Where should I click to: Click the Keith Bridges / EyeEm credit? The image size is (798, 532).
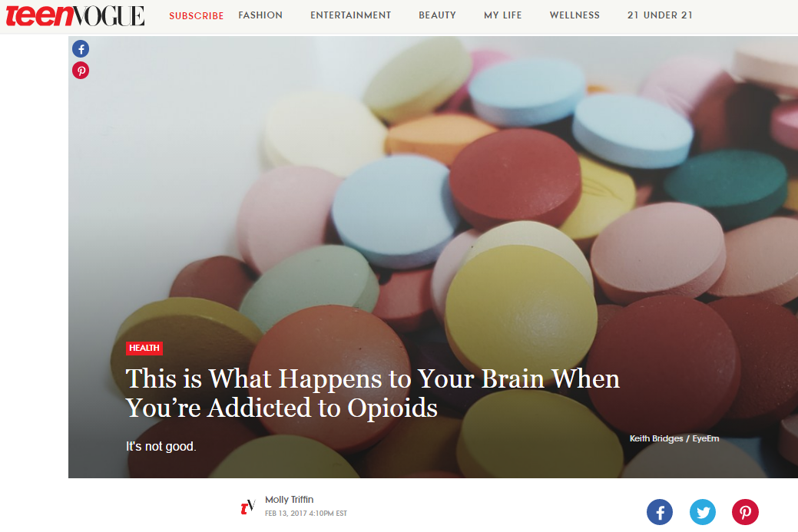[x=674, y=438]
